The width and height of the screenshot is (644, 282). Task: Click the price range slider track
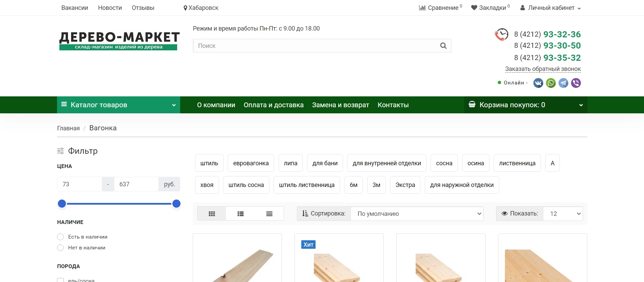[119, 204]
